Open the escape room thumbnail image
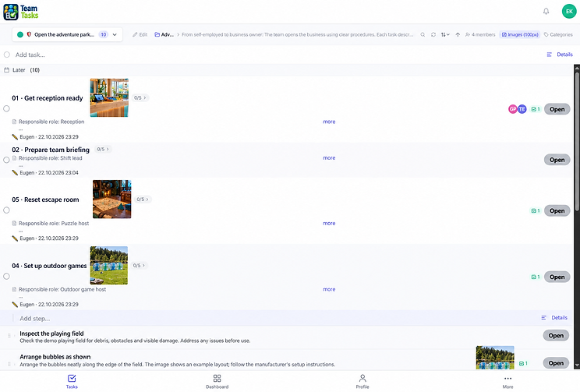 pyautogui.click(x=111, y=200)
